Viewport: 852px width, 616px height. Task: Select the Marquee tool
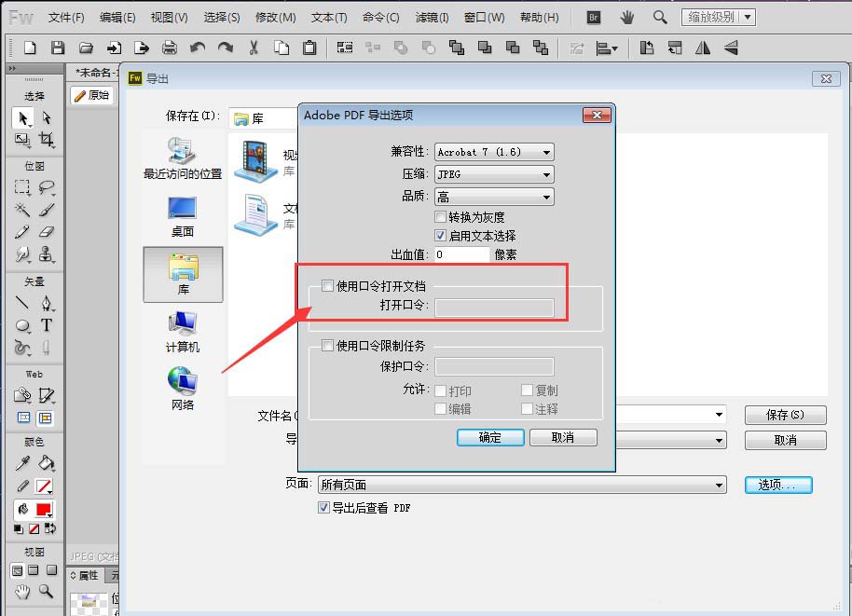coord(22,187)
